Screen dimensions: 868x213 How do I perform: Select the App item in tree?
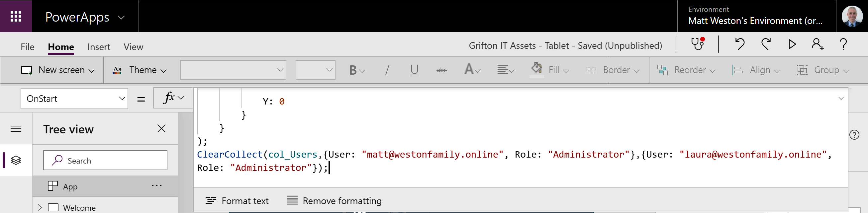105,186
